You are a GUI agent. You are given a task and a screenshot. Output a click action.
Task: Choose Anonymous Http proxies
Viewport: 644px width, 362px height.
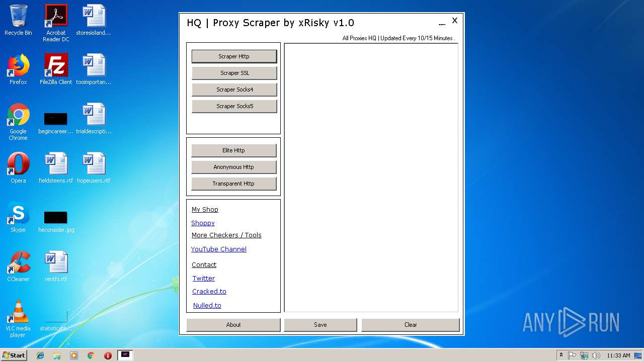[x=233, y=167]
